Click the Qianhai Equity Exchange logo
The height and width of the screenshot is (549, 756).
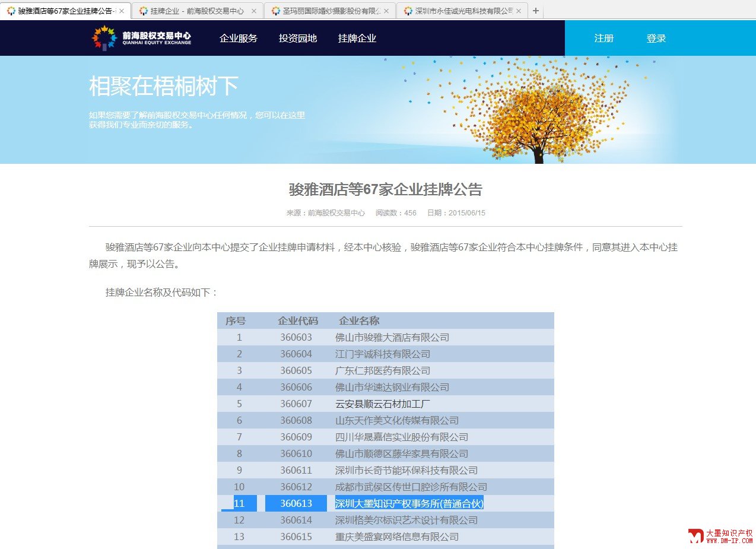tap(142, 38)
